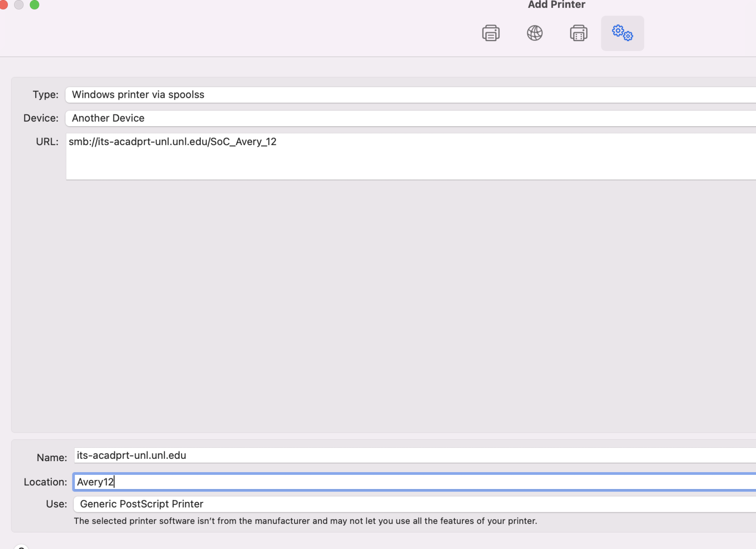This screenshot has height=549, width=756.
Task: Click the printer software warning message
Action: pyautogui.click(x=305, y=521)
